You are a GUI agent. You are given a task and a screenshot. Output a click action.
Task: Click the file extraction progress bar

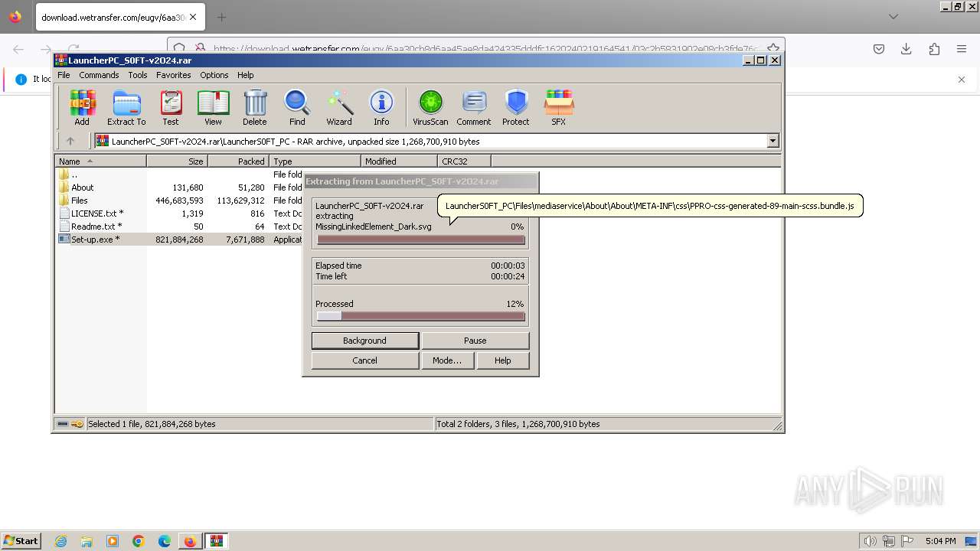coord(421,240)
